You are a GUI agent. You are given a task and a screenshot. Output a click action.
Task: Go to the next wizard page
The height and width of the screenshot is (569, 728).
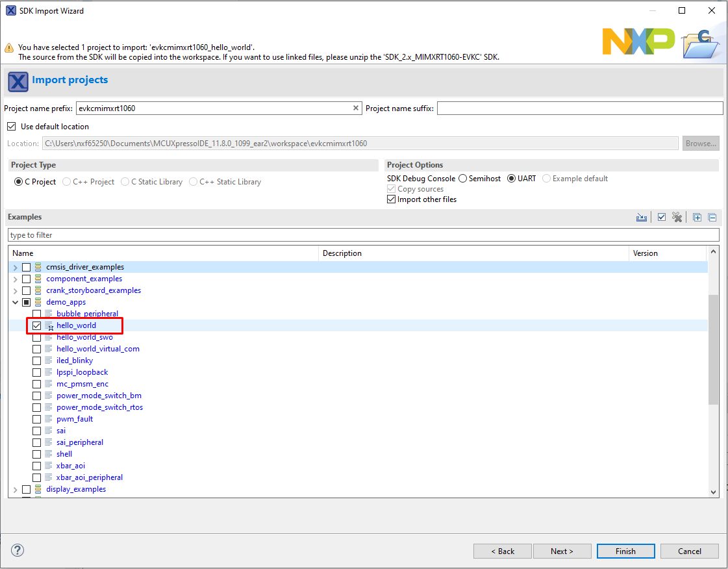pos(562,551)
